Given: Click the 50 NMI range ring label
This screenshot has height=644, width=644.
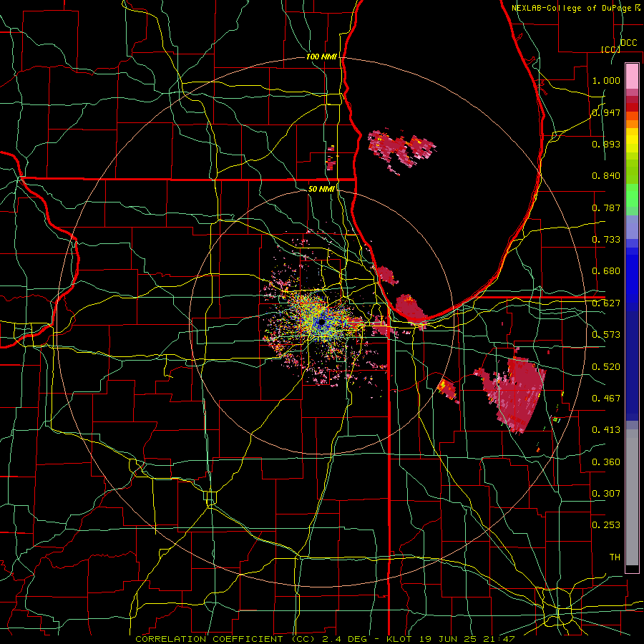Looking at the screenshot, I should point(321,189).
